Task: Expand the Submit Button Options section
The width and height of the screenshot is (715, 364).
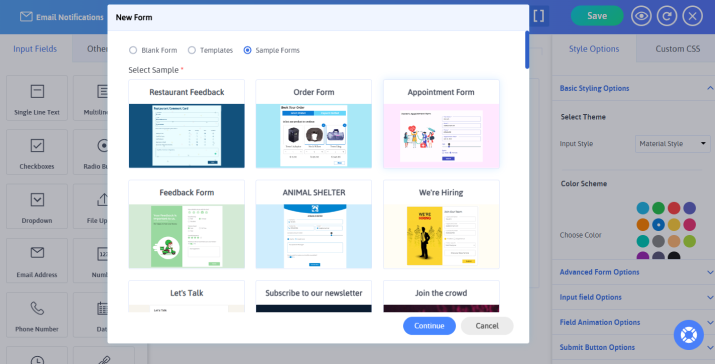Action: (633, 347)
